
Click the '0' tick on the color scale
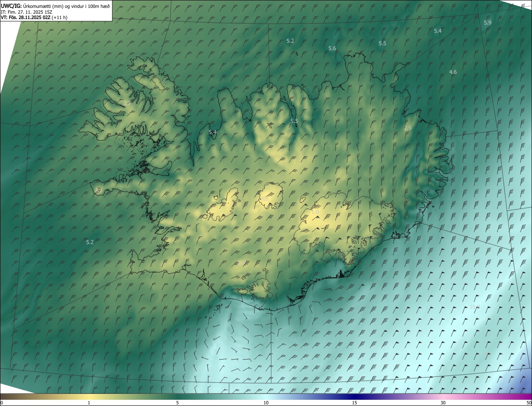click(x=2, y=403)
